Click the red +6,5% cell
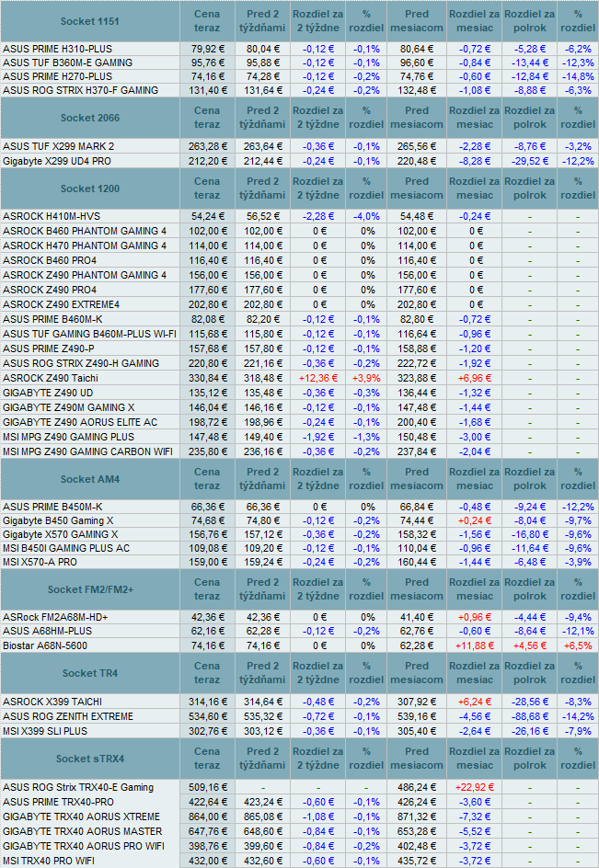This screenshot has height=868, width=599. pos(578,645)
